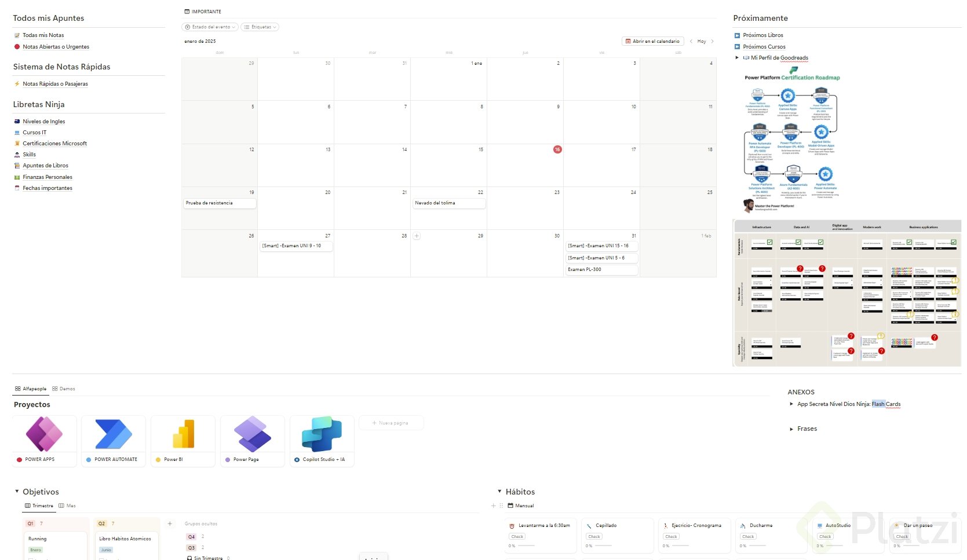Click the flag icon beside Niveles de Ingles

pos(17,122)
